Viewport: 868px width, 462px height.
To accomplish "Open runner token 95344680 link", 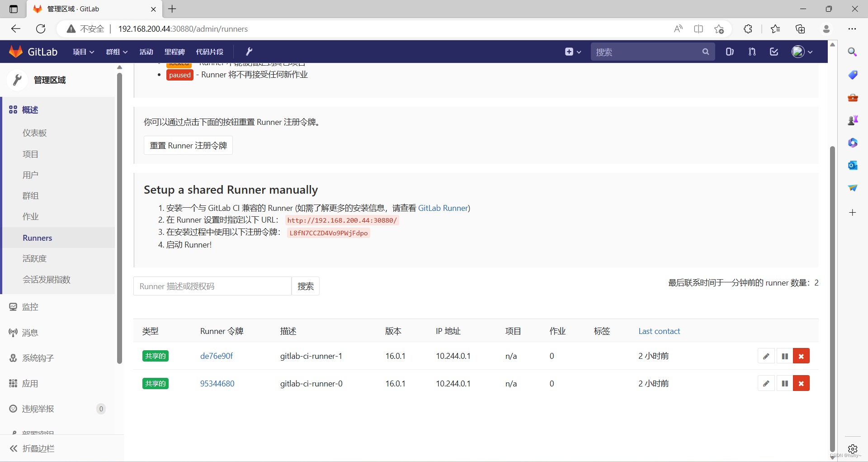I will click(x=217, y=384).
